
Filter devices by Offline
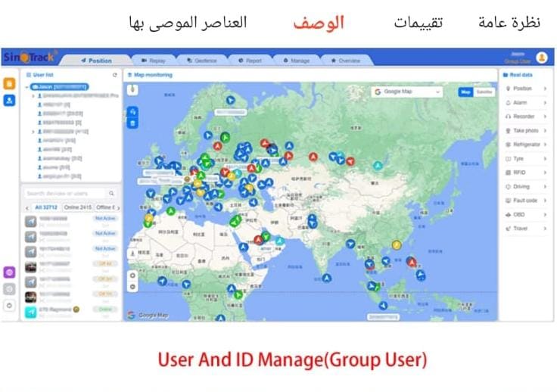[x=105, y=207]
